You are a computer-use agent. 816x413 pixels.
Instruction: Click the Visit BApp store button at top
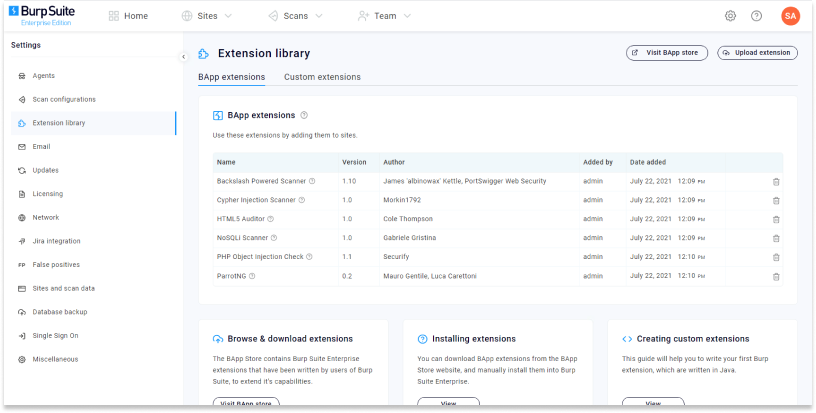click(x=667, y=53)
